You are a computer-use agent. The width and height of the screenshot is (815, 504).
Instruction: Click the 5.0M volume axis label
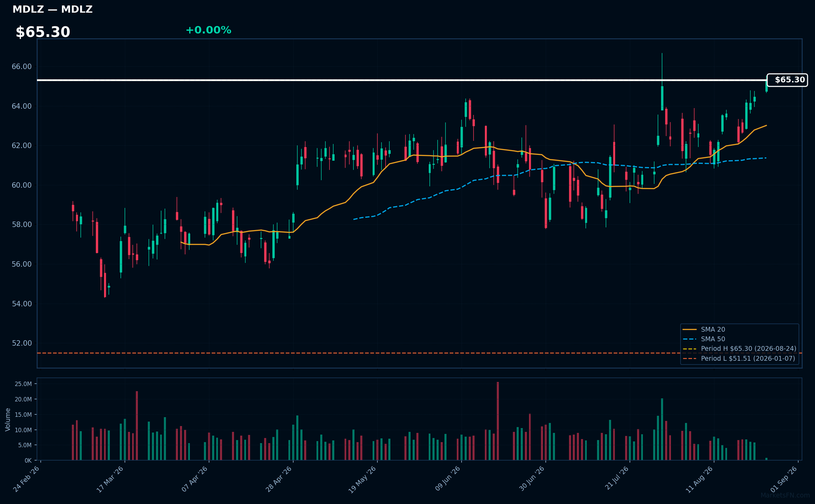(x=25, y=445)
